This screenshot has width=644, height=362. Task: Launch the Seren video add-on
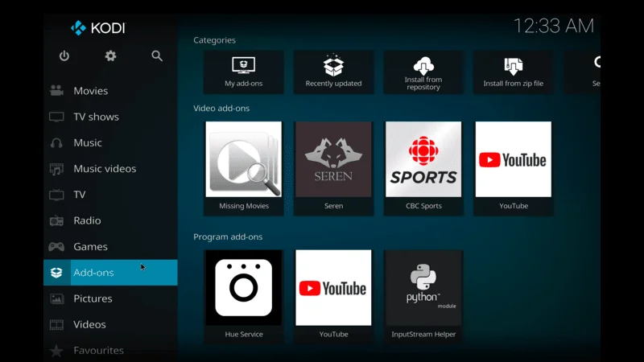point(333,168)
